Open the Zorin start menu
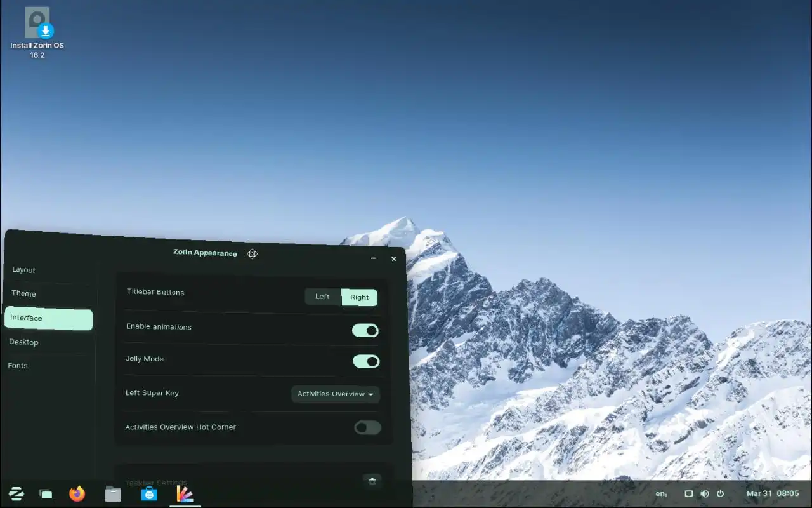812x508 pixels. (x=16, y=494)
